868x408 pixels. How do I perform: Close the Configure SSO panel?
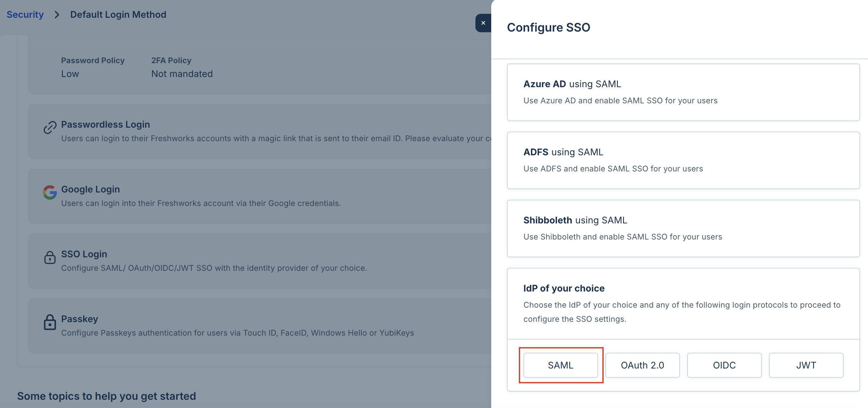pos(483,23)
